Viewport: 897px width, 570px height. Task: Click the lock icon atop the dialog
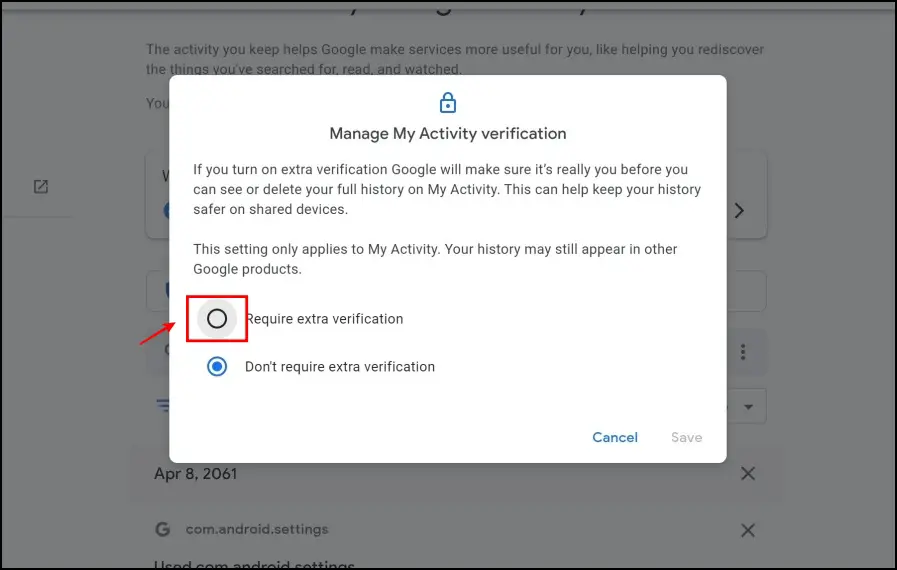447,103
